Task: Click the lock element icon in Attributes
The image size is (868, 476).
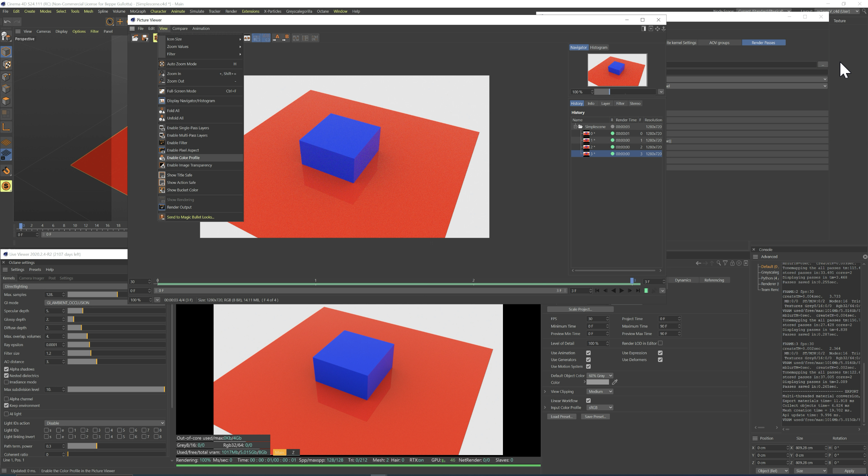Action: pos(732,263)
